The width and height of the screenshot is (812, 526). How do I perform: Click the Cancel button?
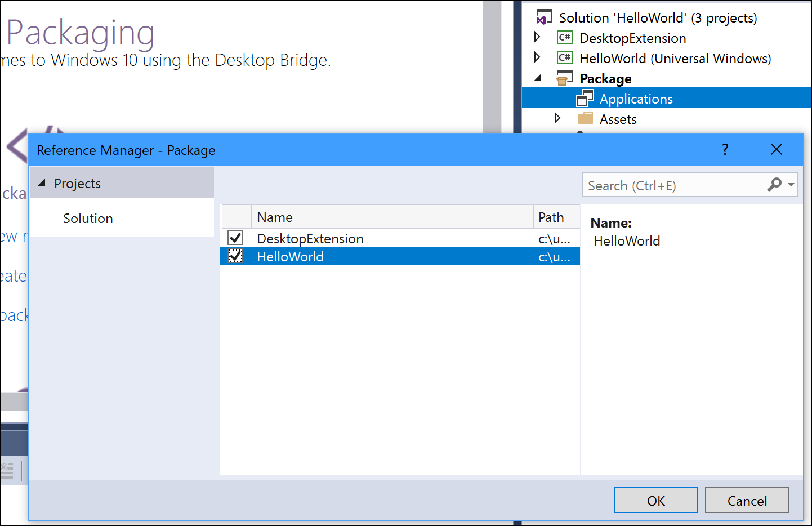click(x=747, y=500)
